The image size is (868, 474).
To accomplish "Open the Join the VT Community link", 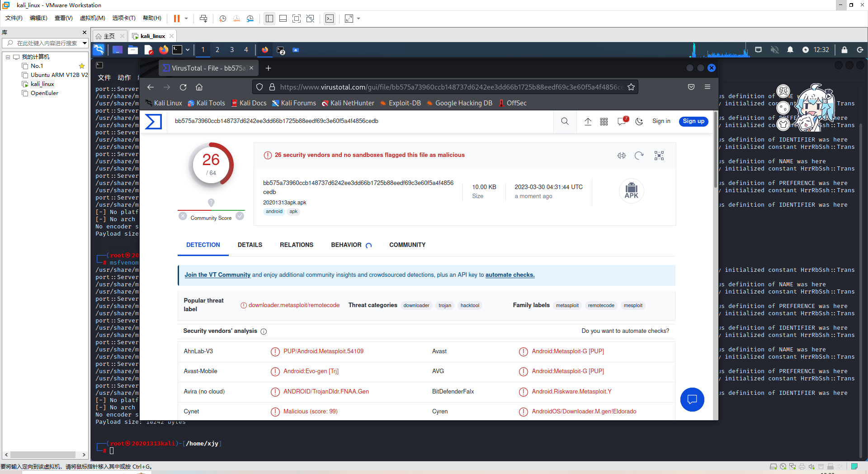I will coord(217,275).
